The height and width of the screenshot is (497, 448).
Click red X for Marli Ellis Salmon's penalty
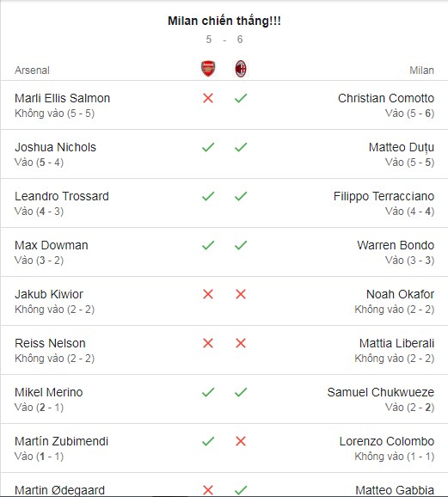point(208,98)
